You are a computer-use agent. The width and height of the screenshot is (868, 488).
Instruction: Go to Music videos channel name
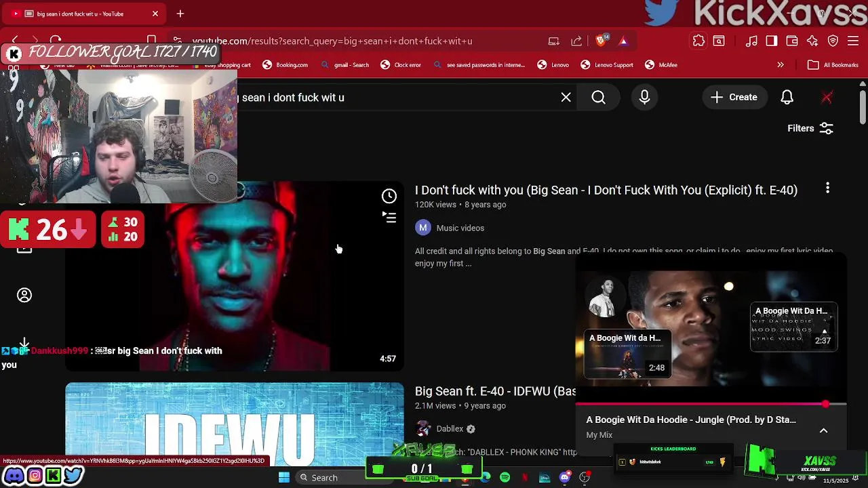click(460, 228)
